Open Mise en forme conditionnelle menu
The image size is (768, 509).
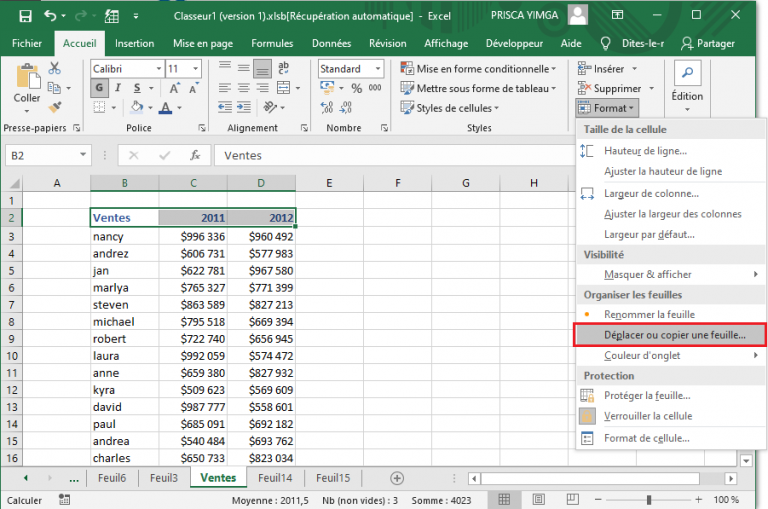[x=478, y=69]
